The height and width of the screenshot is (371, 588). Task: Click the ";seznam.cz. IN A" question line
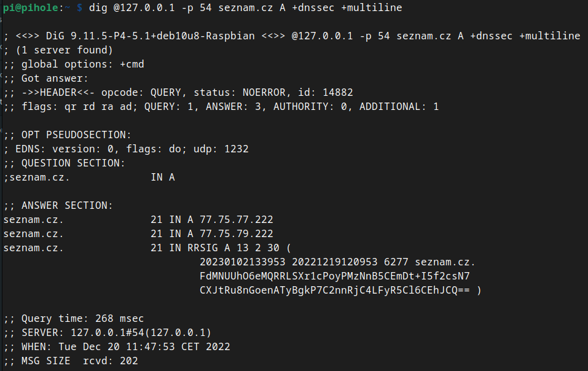[x=89, y=177]
